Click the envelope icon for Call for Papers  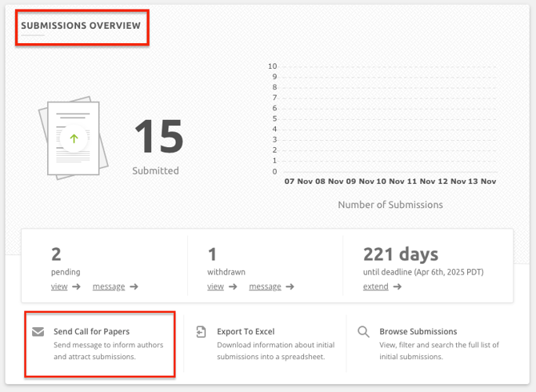pyautogui.click(x=38, y=332)
